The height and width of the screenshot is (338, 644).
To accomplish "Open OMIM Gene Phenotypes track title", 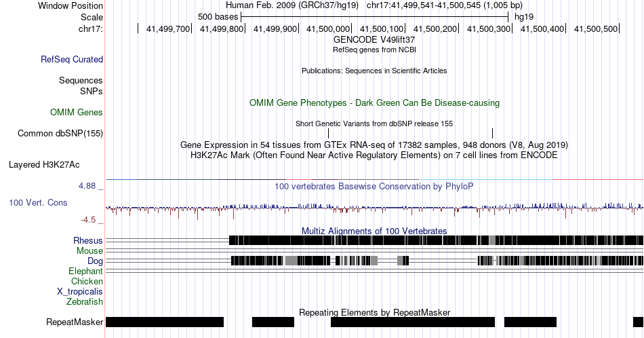I will click(x=374, y=102).
